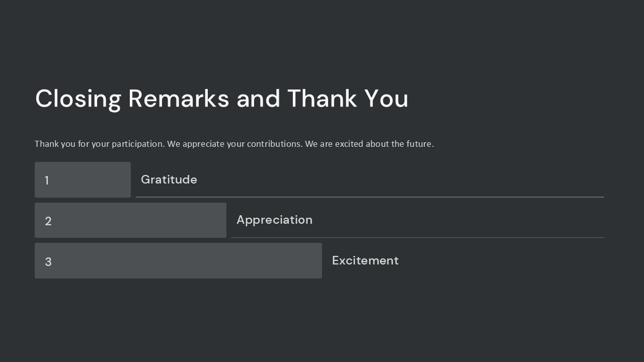Click the "Gratitude" label
This screenshot has width=644, height=362.
[x=169, y=179]
